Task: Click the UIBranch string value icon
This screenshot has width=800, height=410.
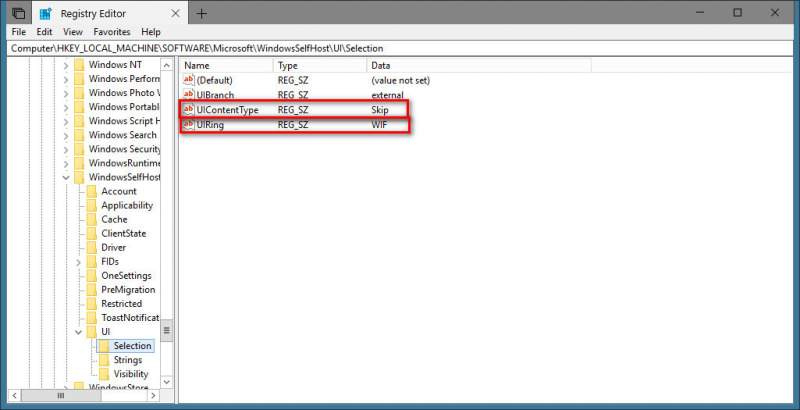Action: click(189, 95)
